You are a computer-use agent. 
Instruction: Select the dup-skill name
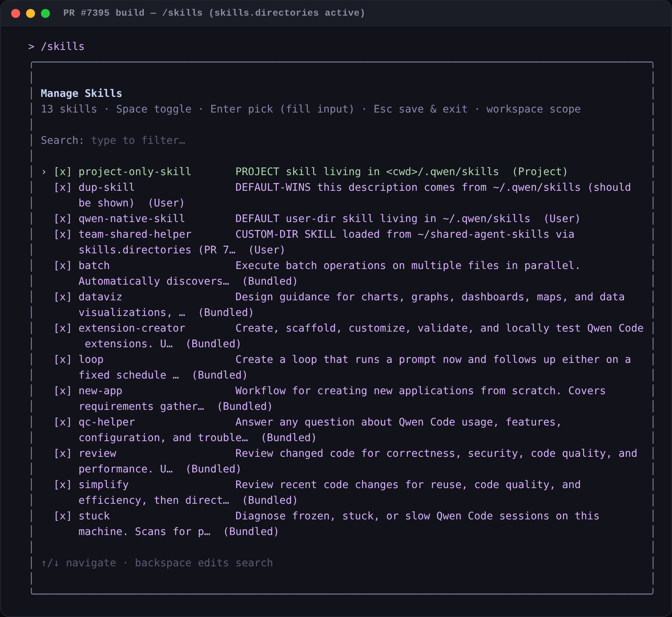107,187
